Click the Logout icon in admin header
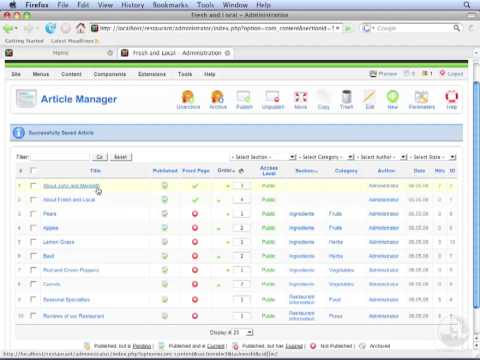 click(x=442, y=73)
